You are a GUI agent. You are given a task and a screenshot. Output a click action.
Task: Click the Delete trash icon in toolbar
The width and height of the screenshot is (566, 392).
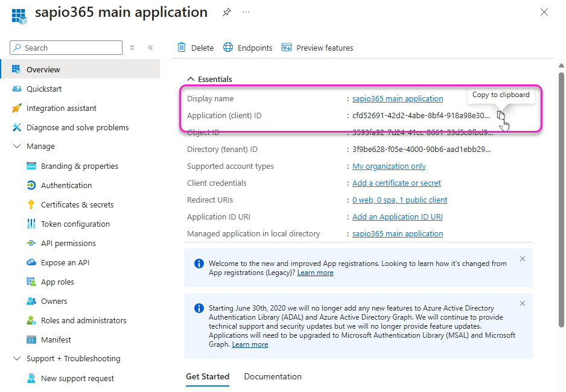pyautogui.click(x=182, y=48)
